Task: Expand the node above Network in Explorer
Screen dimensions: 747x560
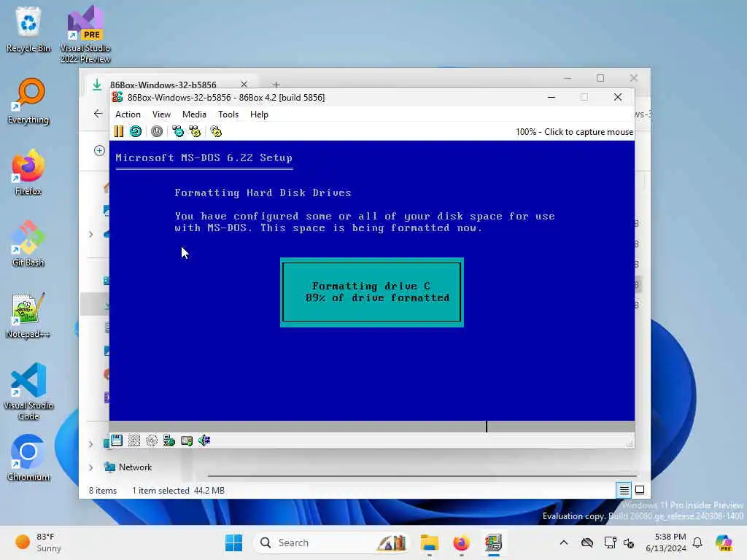Action: click(90, 444)
